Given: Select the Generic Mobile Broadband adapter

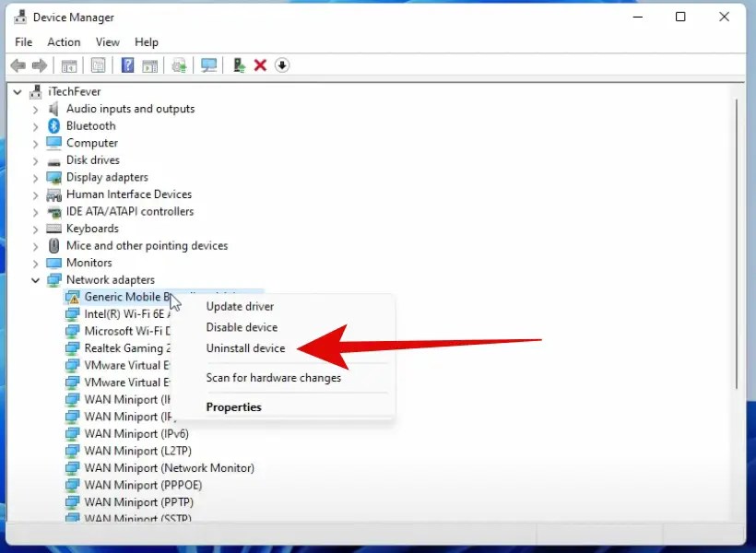Looking at the screenshot, I should pyautogui.click(x=120, y=296).
